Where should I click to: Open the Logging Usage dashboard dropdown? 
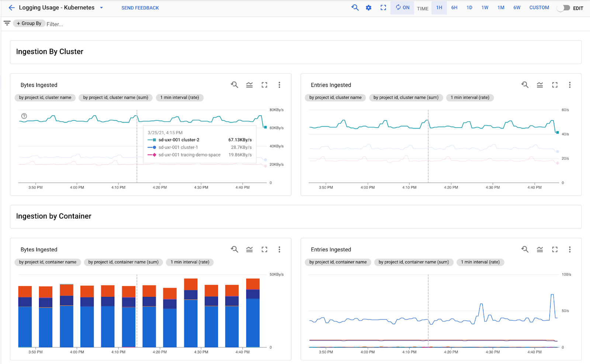(x=101, y=8)
